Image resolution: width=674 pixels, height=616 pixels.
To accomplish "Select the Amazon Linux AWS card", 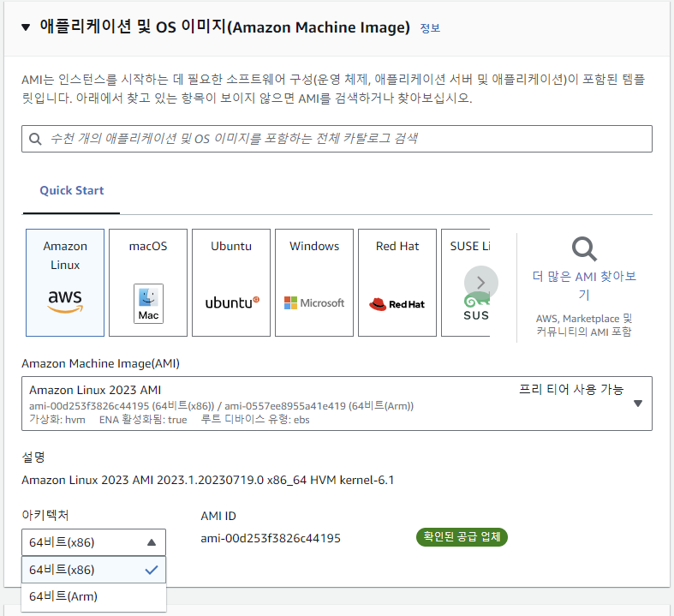I will coord(65,283).
